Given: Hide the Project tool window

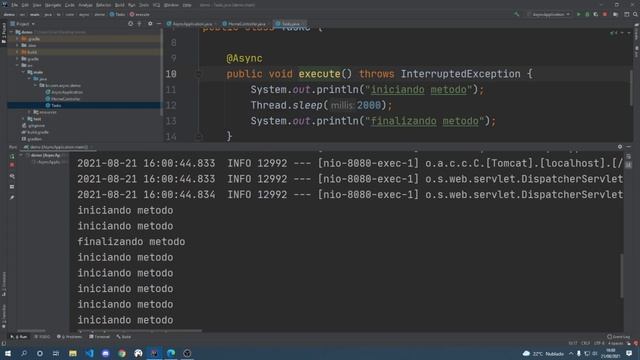Looking at the screenshot, I should (158, 24).
